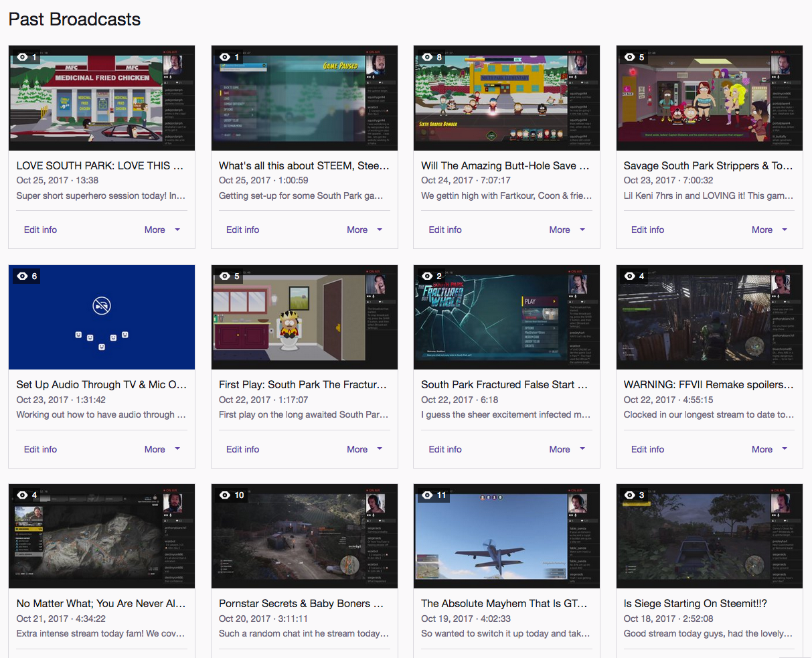
Task: Click the view count 6 eye icon
Action: tap(22, 276)
